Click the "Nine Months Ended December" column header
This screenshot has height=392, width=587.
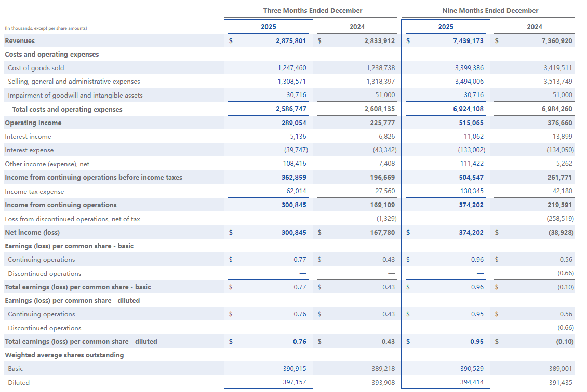click(490, 10)
